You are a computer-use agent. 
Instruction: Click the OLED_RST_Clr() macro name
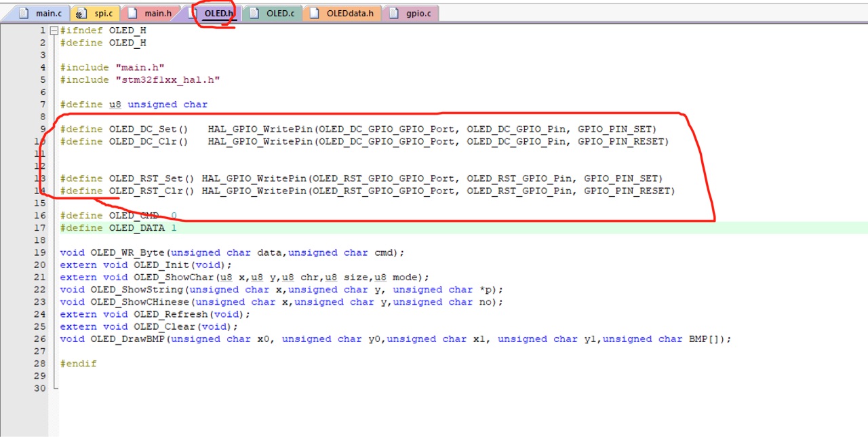click(152, 191)
